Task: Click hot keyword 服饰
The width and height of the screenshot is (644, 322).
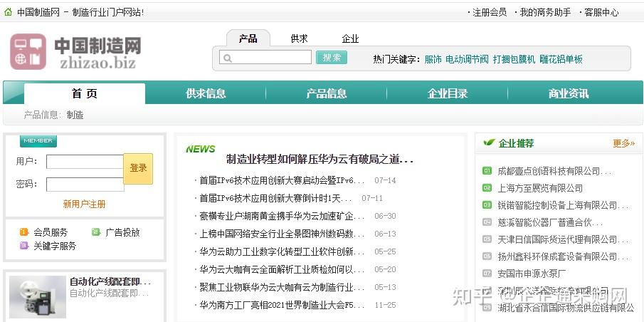Action: pyautogui.click(x=433, y=59)
